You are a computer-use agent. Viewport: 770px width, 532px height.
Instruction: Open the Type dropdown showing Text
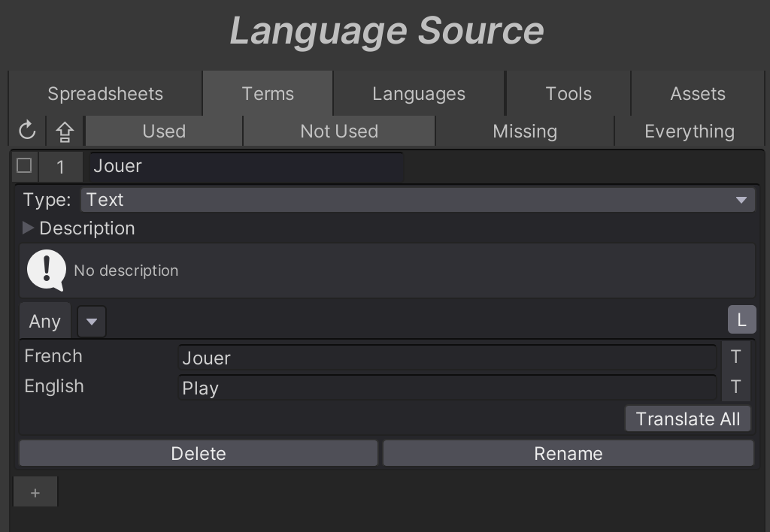point(417,200)
